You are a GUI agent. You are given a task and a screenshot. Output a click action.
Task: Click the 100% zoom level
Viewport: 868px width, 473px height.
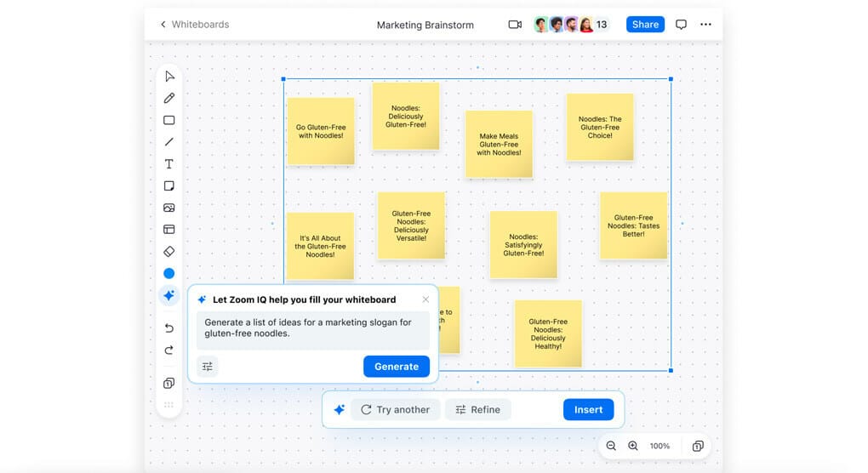click(660, 446)
